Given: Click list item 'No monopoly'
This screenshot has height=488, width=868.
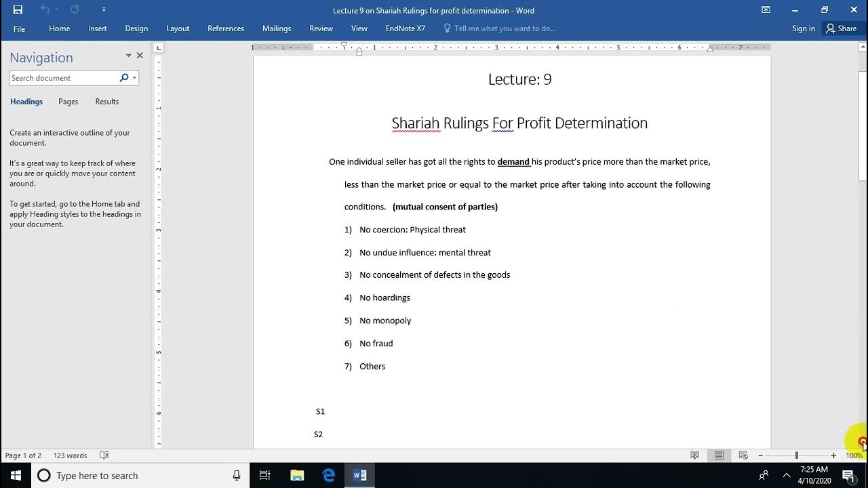Looking at the screenshot, I should 385,321.
